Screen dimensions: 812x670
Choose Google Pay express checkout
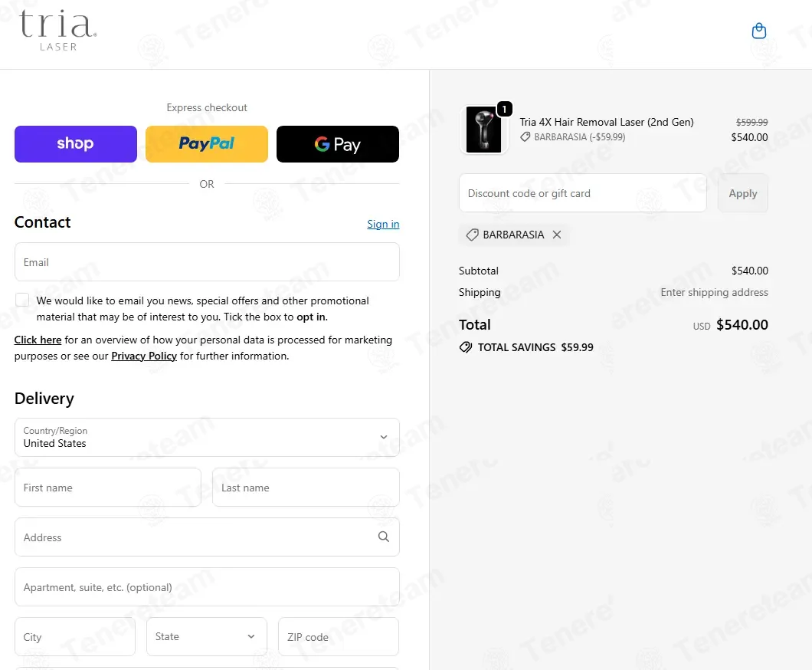(338, 144)
